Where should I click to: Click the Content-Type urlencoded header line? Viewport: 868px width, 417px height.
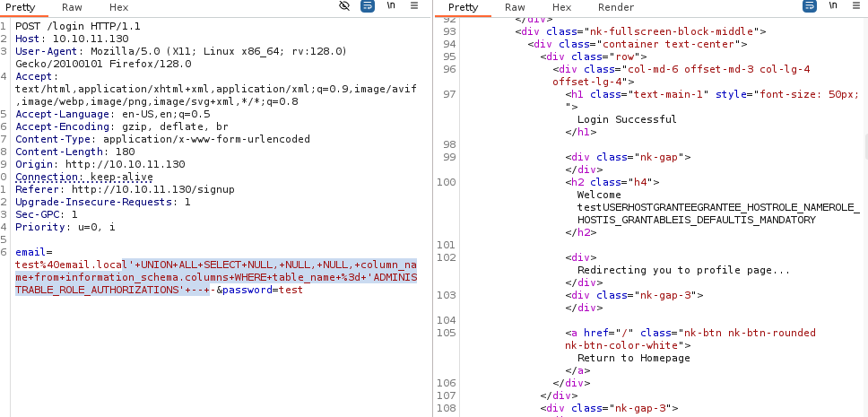(163, 139)
